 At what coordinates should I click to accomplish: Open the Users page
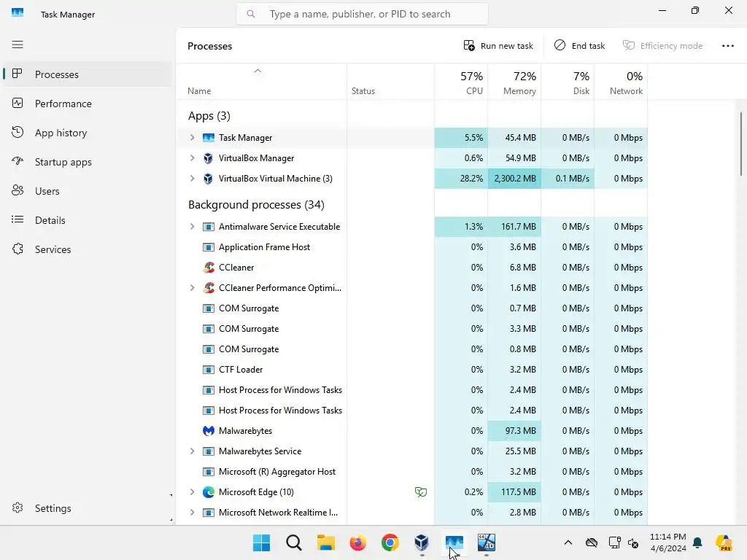coord(87,191)
